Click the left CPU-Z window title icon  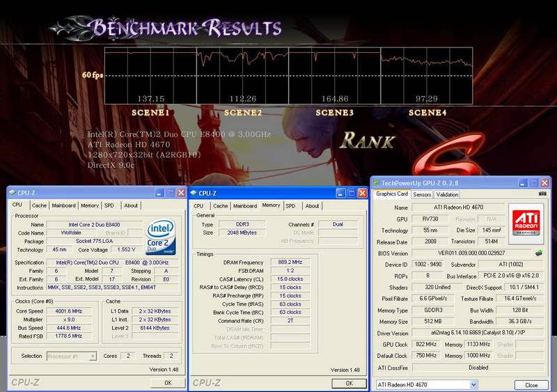13,192
